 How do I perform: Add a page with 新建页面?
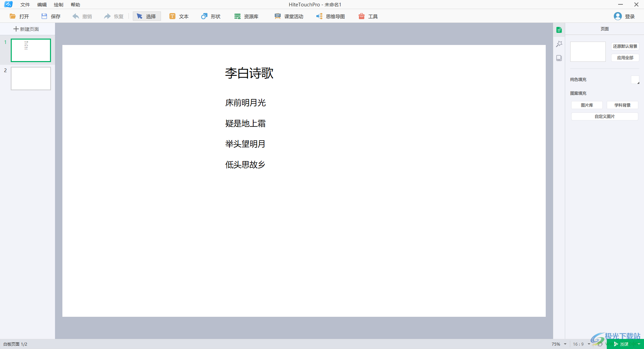26,29
